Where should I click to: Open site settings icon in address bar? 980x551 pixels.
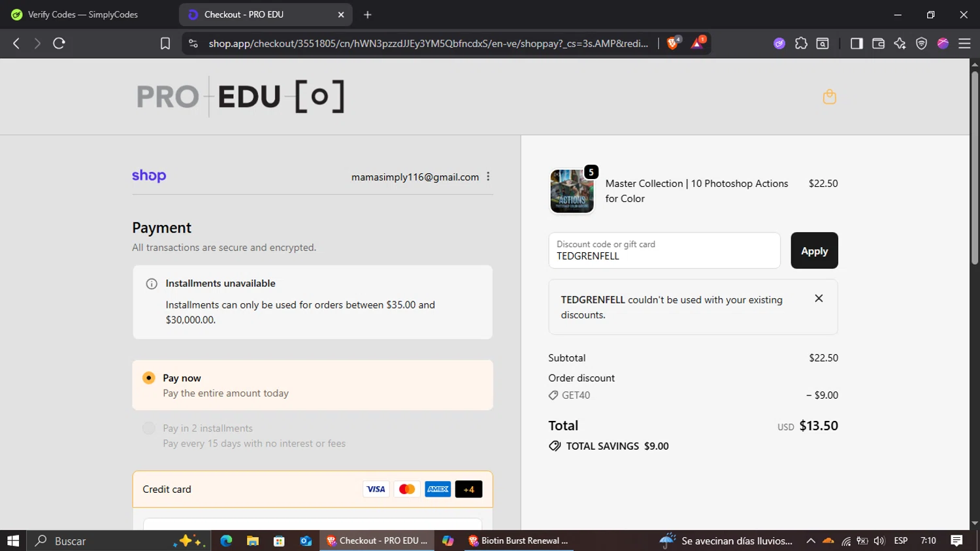(193, 43)
